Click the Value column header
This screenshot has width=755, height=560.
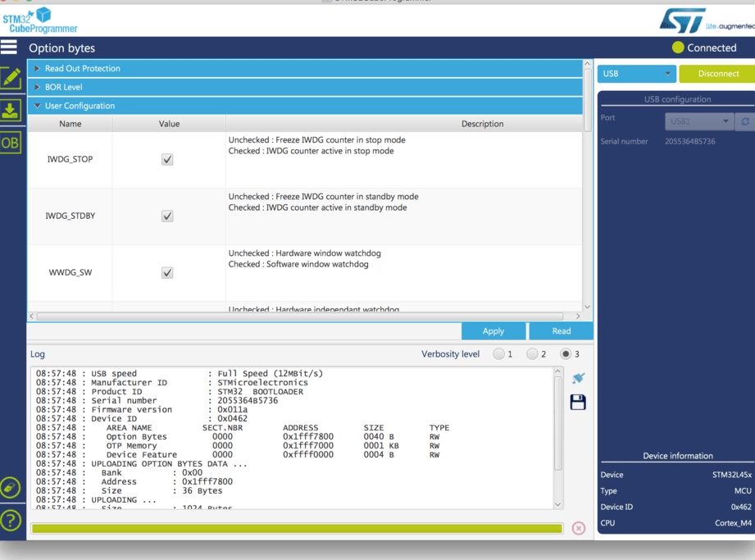pyautogui.click(x=169, y=124)
